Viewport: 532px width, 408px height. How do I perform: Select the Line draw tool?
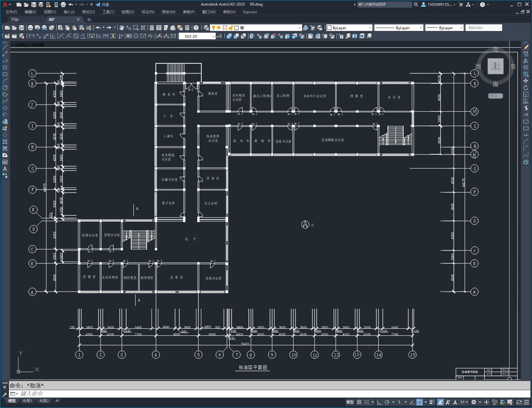5,47
